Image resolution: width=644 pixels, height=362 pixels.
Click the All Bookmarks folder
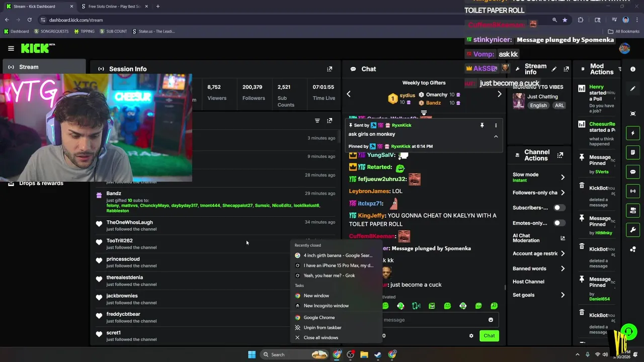pos(623,31)
